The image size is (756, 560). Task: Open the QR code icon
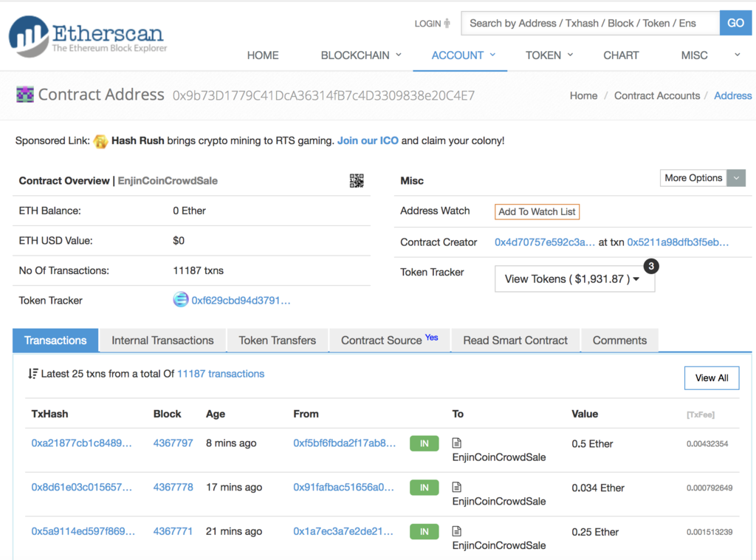tap(357, 181)
